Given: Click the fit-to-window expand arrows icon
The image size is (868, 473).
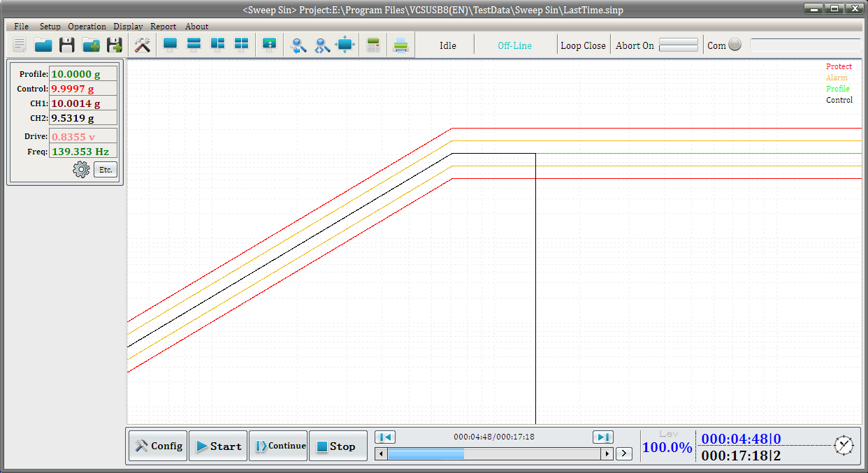Looking at the screenshot, I should point(345,45).
